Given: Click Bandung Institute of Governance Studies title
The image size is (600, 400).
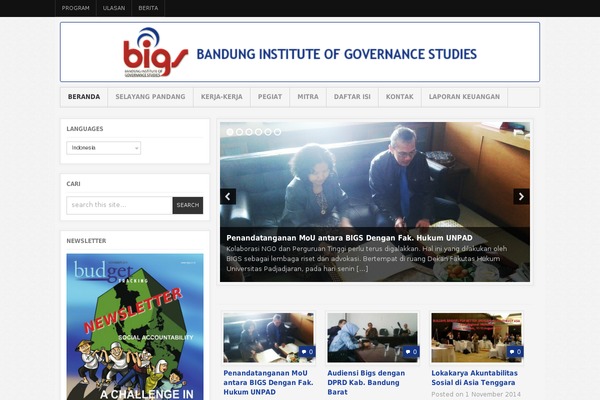Looking at the screenshot, I should coord(337,54).
